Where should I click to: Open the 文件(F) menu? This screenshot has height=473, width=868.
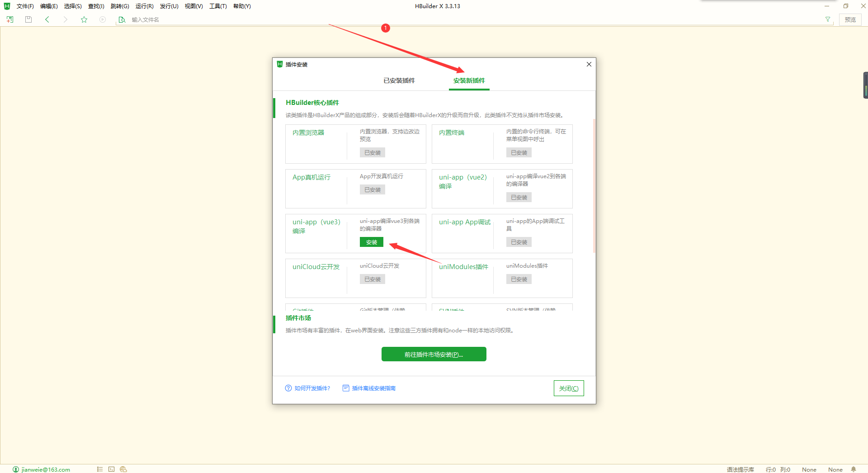tap(25, 6)
